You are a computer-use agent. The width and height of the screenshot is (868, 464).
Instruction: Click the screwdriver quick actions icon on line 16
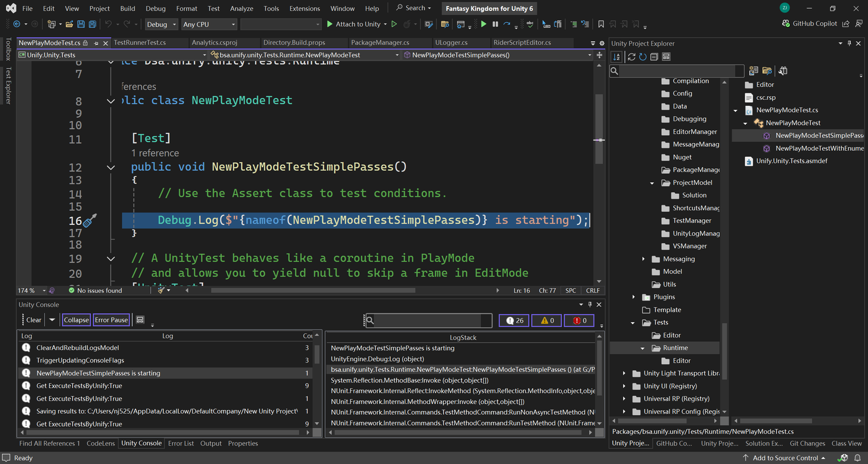click(x=90, y=220)
